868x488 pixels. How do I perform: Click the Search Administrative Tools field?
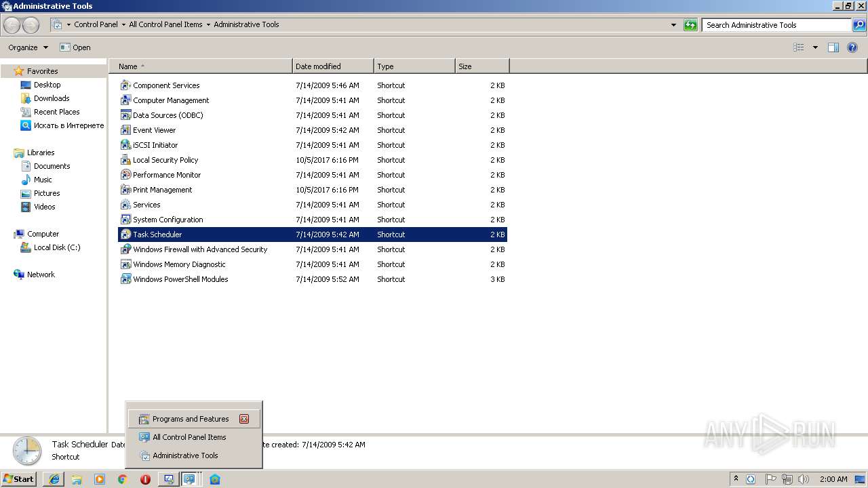(776, 25)
